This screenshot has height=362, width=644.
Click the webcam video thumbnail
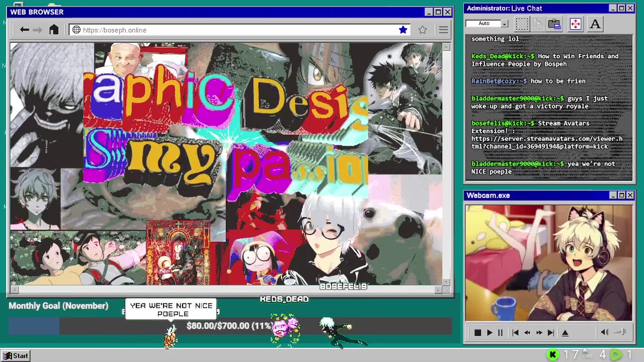coord(548,262)
